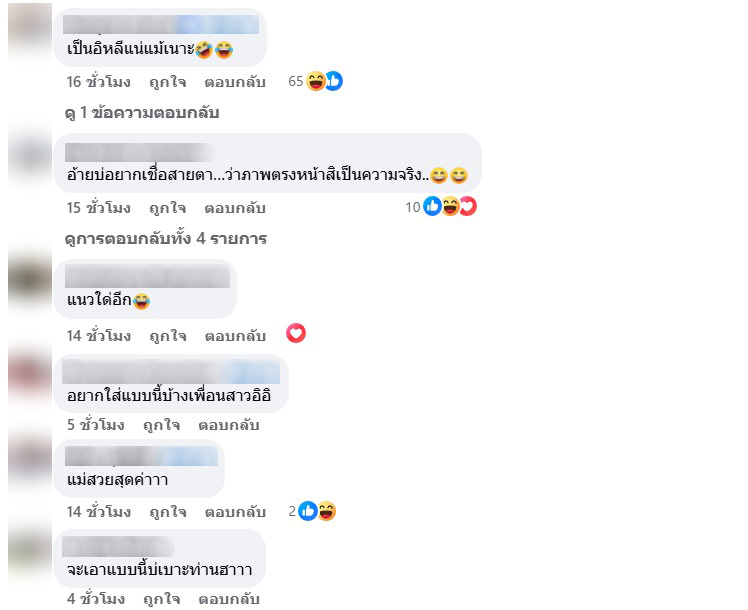
Task: Open the blurred author name above แนวใด่อีก
Action: click(x=147, y=276)
